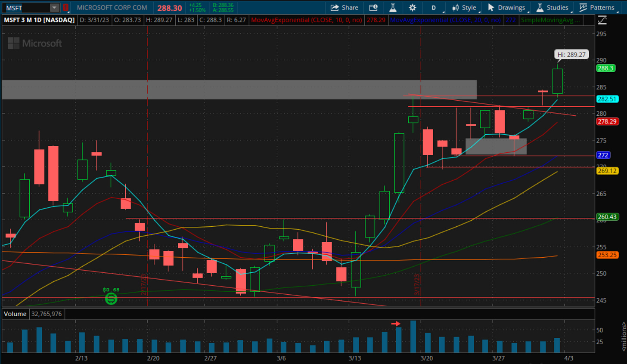Screen dimensions: 627x364
Task: Click the red link-color indicator beside symbol
Action: point(65,8)
